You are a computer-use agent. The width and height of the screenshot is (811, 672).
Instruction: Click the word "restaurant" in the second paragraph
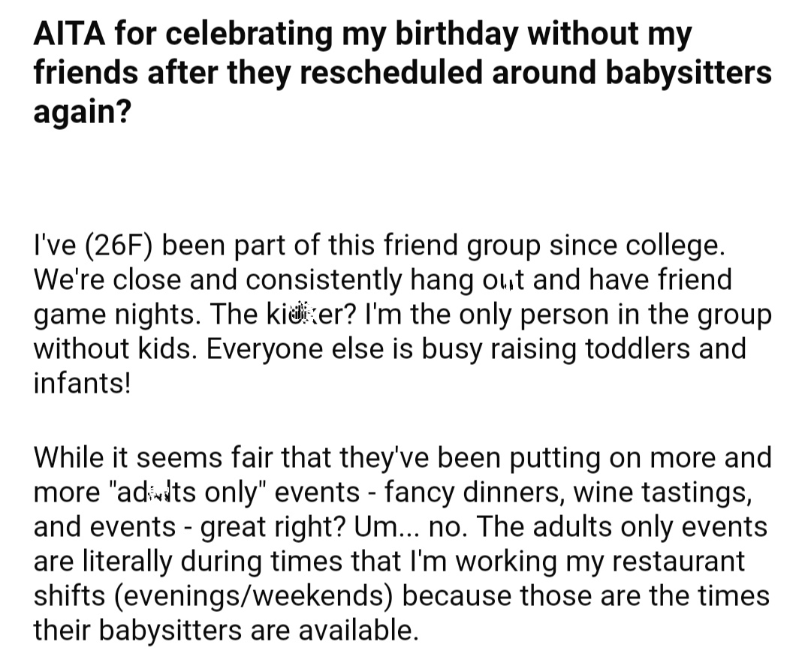pyautogui.click(x=678, y=562)
